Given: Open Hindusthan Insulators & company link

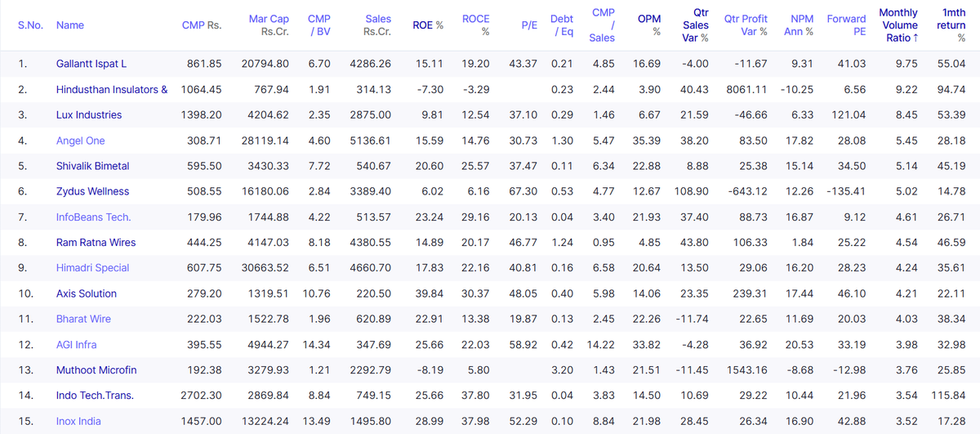Looking at the screenshot, I should [x=112, y=89].
